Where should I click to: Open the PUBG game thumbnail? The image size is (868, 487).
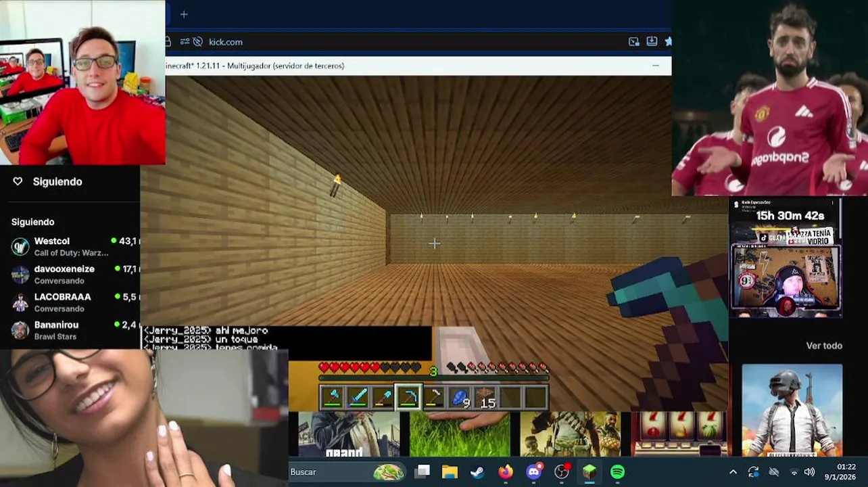click(792, 410)
